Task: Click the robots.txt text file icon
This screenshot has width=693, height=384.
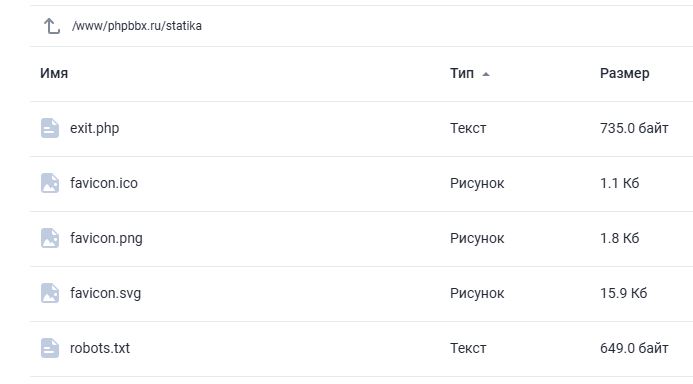Action: pyautogui.click(x=50, y=348)
